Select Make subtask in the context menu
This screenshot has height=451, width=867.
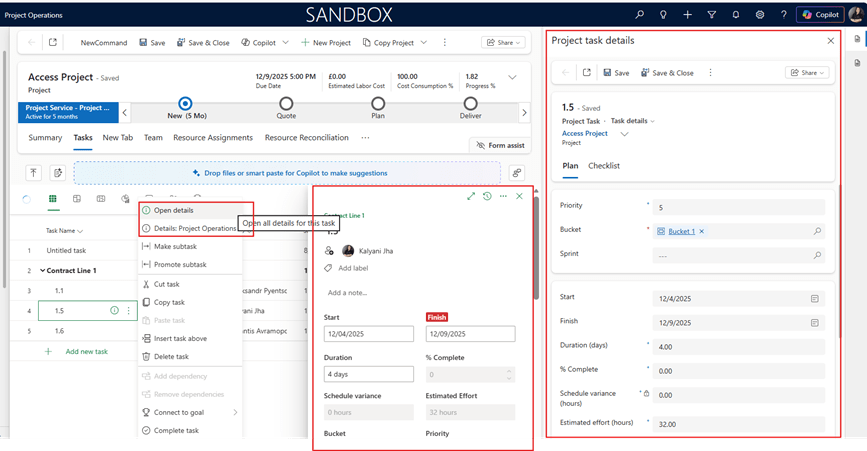pos(174,246)
